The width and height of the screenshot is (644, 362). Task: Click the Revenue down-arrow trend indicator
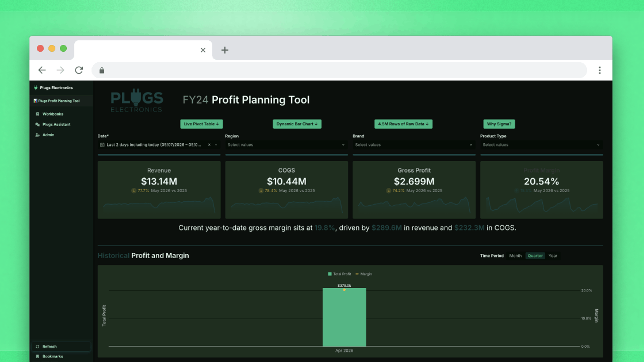[134, 191]
